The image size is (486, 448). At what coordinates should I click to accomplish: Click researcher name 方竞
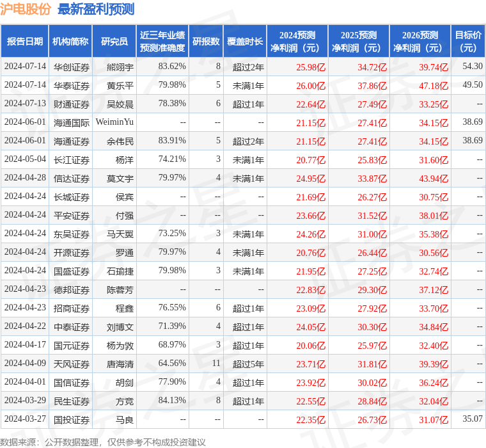click(x=125, y=401)
